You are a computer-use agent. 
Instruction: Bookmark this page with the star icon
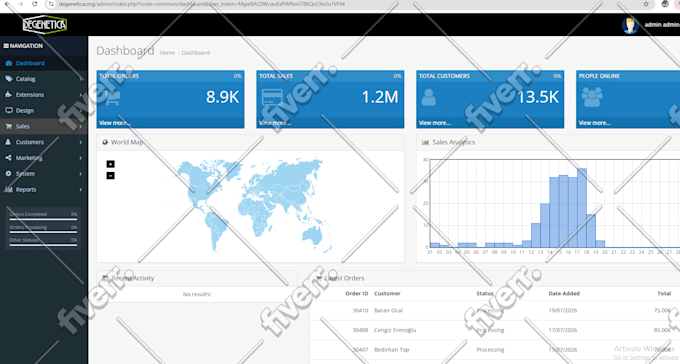tap(646, 4)
